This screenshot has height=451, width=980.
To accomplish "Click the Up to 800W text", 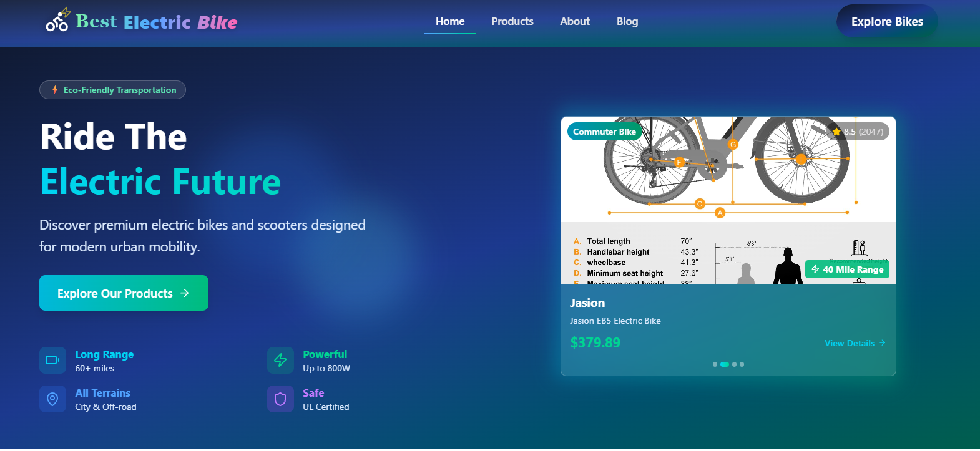I will (x=326, y=368).
